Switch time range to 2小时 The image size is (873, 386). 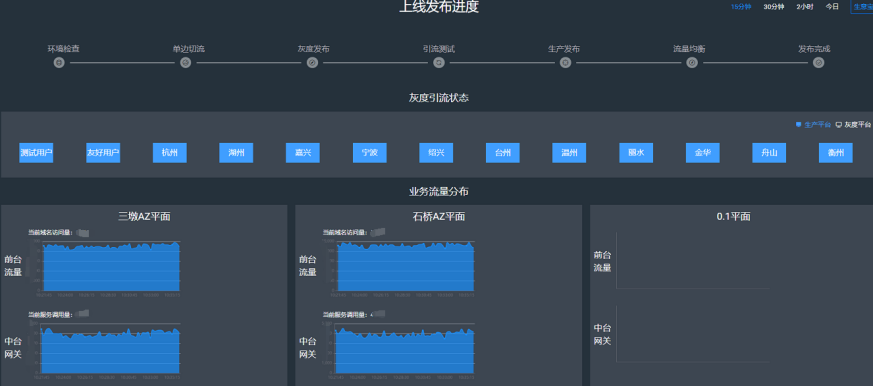click(805, 7)
